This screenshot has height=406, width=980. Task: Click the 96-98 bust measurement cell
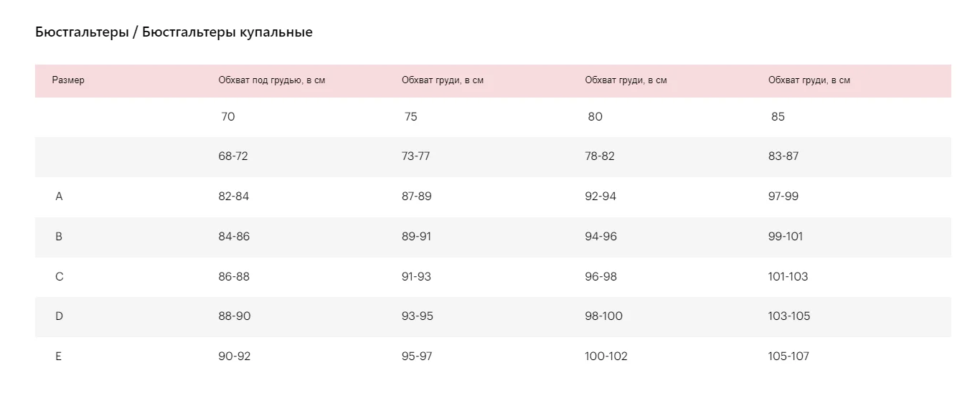click(600, 277)
